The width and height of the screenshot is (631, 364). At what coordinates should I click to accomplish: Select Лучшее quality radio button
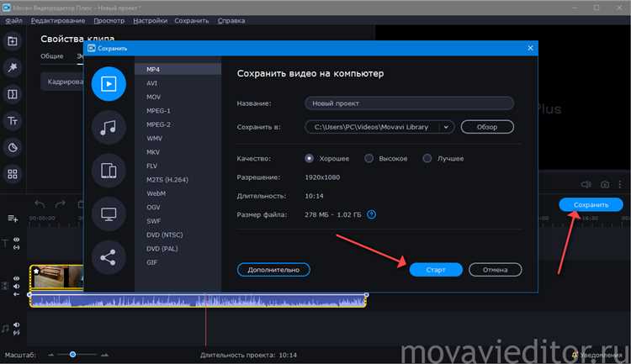coord(427,159)
